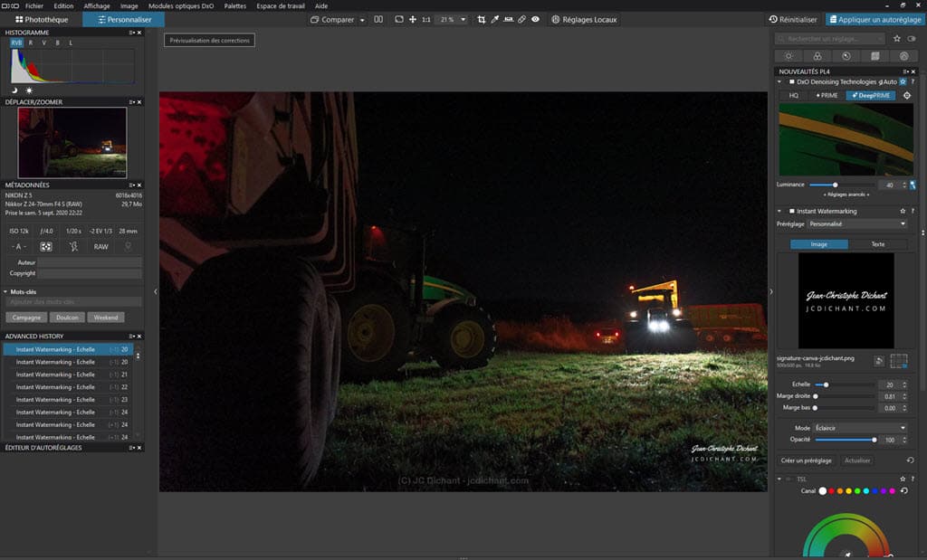
Task: Open the Espace de travail menu
Action: (281, 6)
